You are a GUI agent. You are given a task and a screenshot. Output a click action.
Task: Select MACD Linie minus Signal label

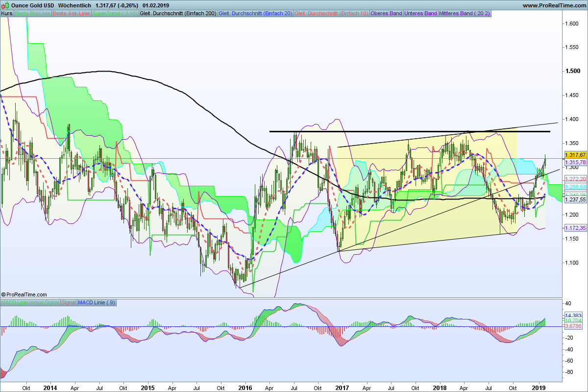(30, 302)
